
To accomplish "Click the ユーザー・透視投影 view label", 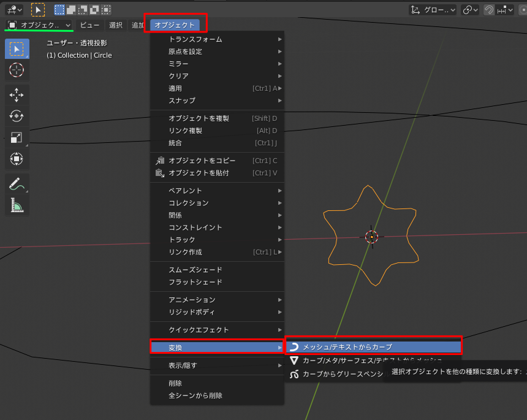I will point(77,43).
